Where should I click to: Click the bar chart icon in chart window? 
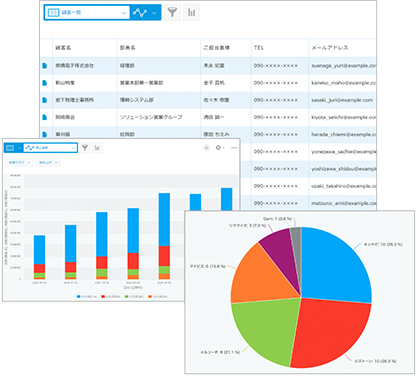(97, 148)
